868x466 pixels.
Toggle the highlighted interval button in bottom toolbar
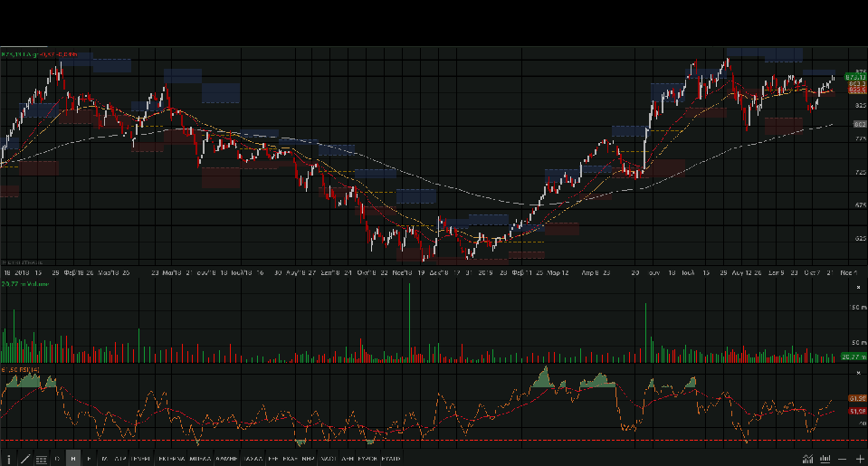73,459
